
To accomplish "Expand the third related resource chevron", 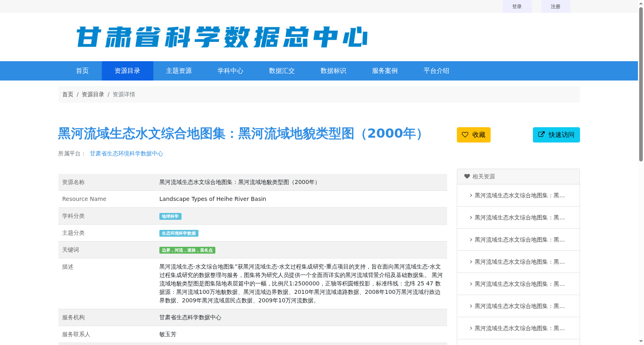I will [471, 240].
